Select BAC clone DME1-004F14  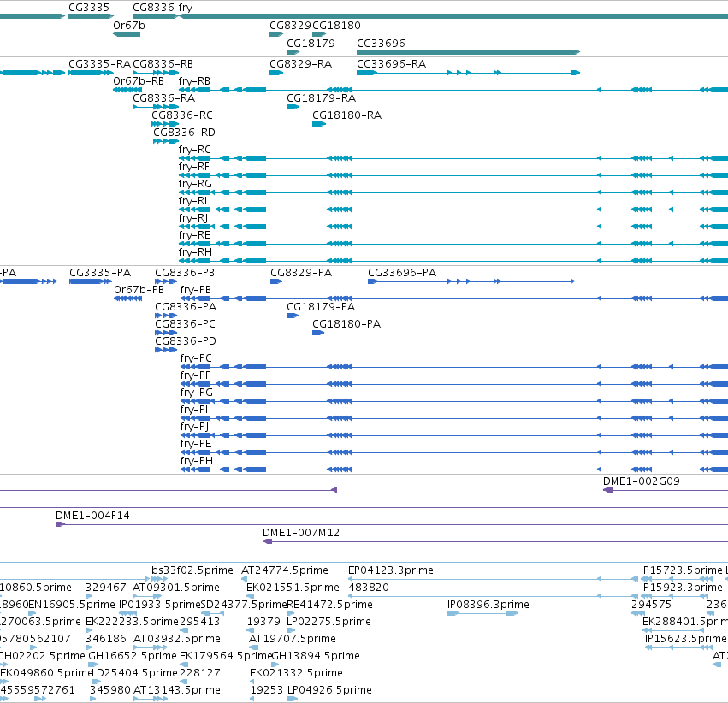[92, 516]
